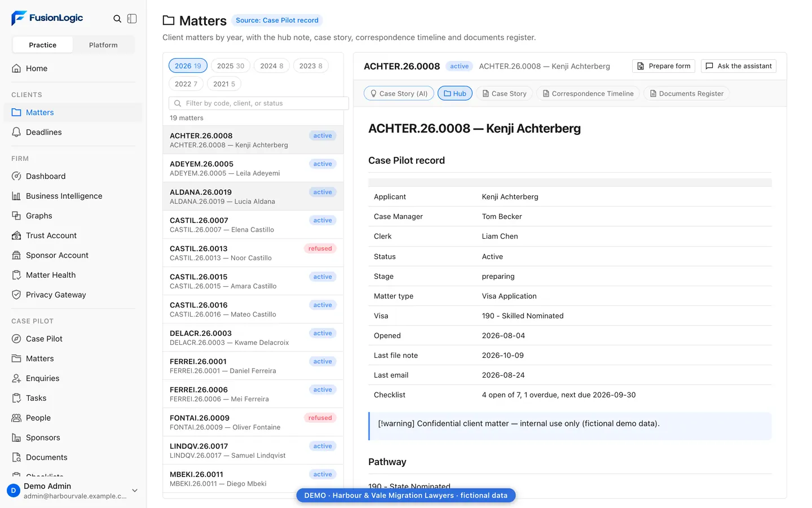The width and height of the screenshot is (812, 508).
Task: Select matter LINDQV.26.0017 Samuel Lindqvist
Action: [253, 450]
